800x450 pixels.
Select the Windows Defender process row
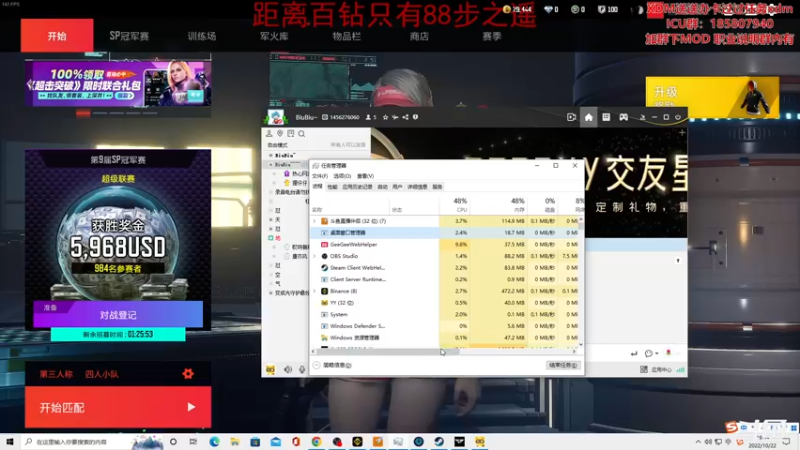444,326
